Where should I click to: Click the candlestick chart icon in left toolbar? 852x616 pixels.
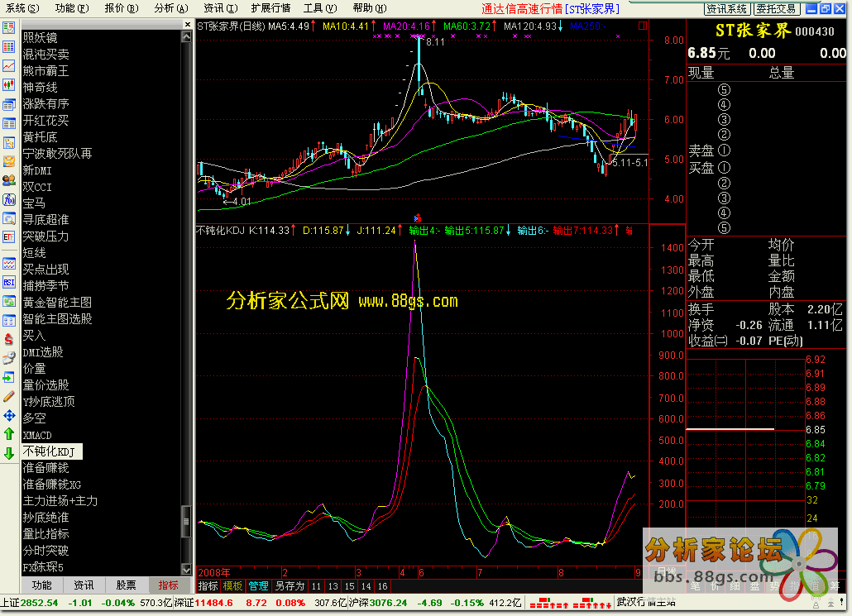tap(9, 84)
